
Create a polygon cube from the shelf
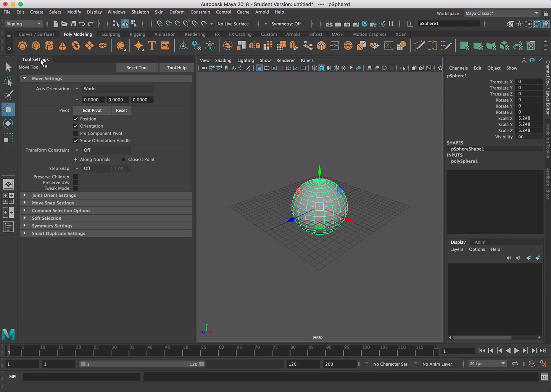(x=36, y=46)
